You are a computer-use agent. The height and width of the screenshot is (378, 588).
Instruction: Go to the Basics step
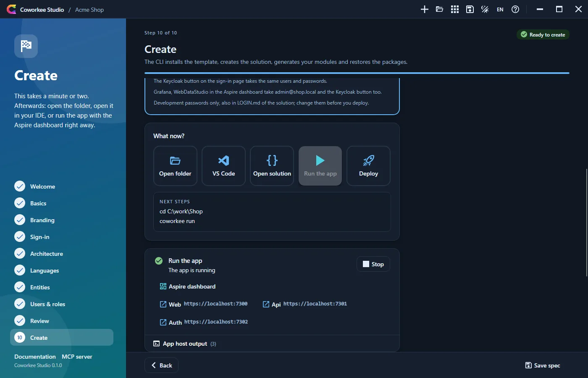click(x=62, y=203)
